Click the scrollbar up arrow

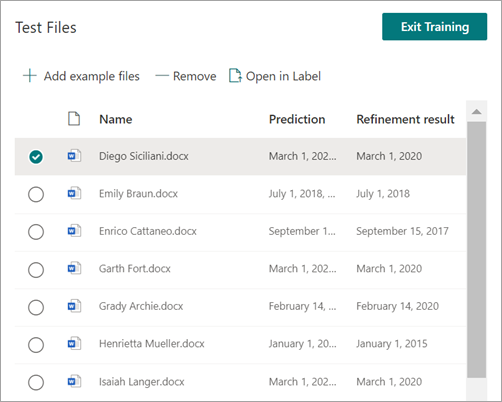[477, 112]
